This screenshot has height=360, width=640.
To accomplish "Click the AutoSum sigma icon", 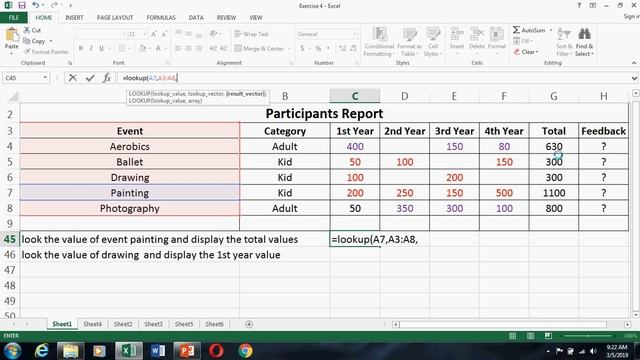I will [516, 30].
